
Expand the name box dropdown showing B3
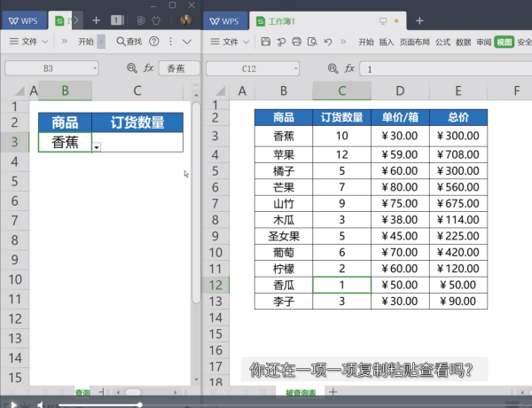click(x=95, y=67)
